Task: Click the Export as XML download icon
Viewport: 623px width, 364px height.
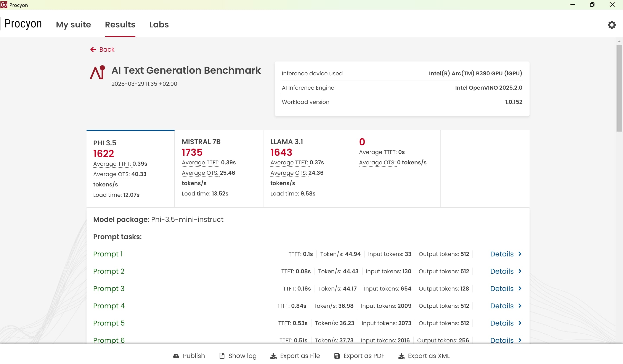Action: 401,356
